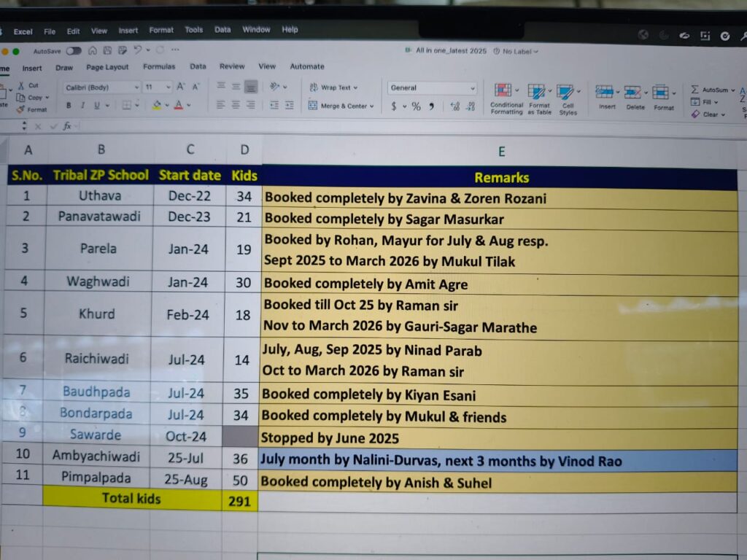The width and height of the screenshot is (747, 560).
Task: Open the Merge & Center dropdown arrow
Action: (x=371, y=106)
